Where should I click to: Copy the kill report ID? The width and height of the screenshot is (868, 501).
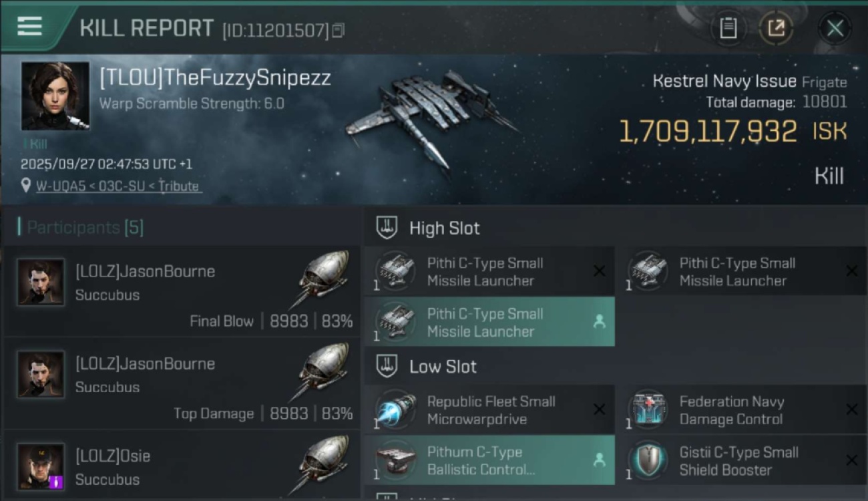click(339, 30)
